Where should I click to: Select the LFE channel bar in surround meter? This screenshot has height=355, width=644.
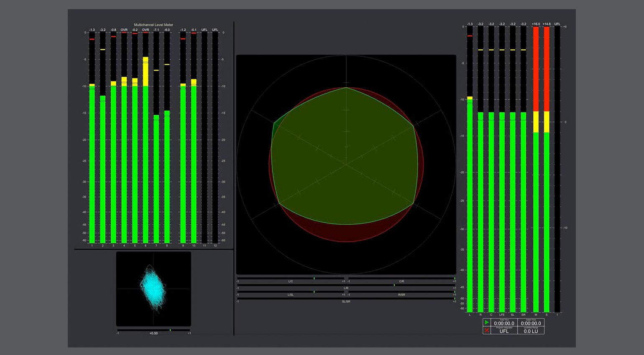click(x=502, y=169)
